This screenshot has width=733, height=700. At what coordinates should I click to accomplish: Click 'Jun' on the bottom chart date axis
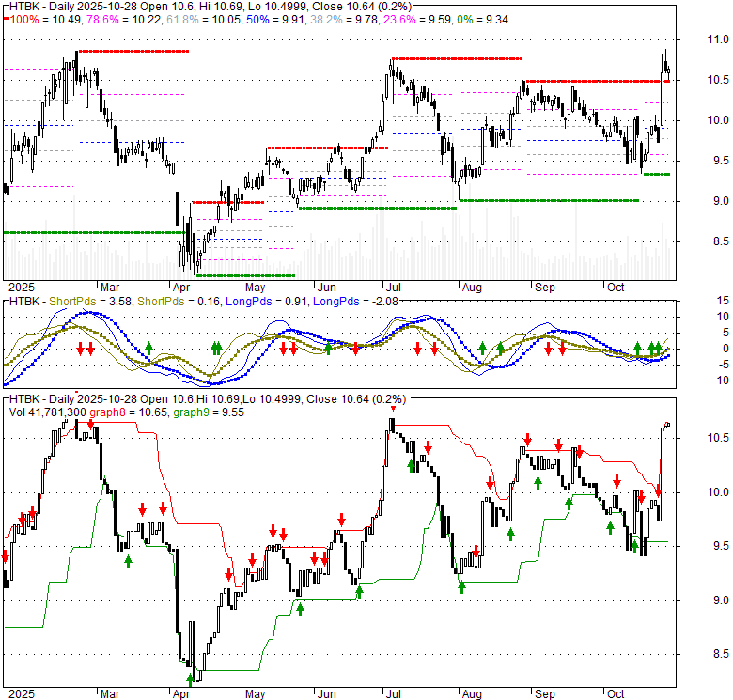click(327, 694)
